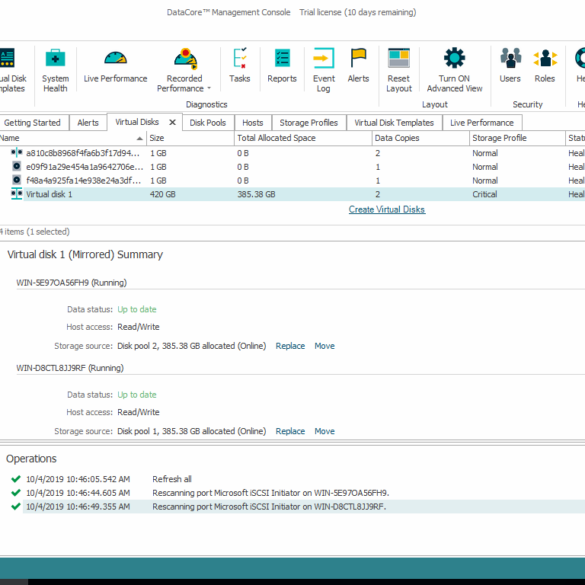Select row a810c8b8968f4fa6b3f17d94
The width and height of the screenshot is (585, 585).
point(292,153)
